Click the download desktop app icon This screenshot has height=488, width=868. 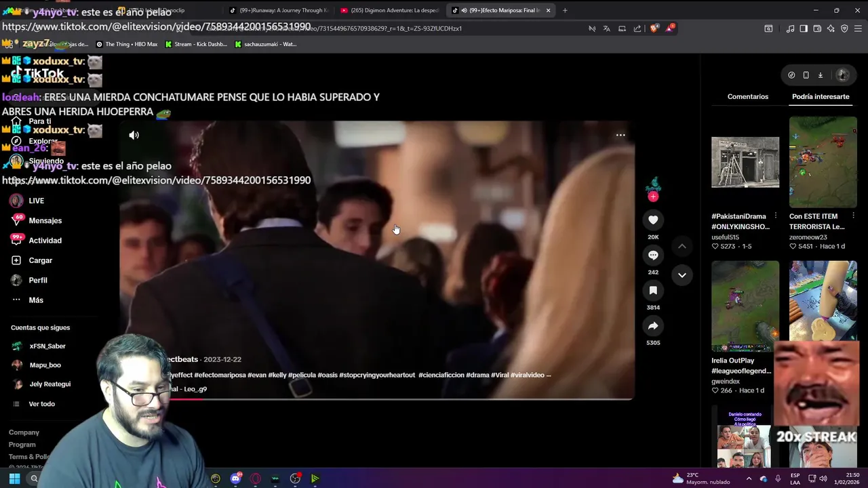click(820, 75)
